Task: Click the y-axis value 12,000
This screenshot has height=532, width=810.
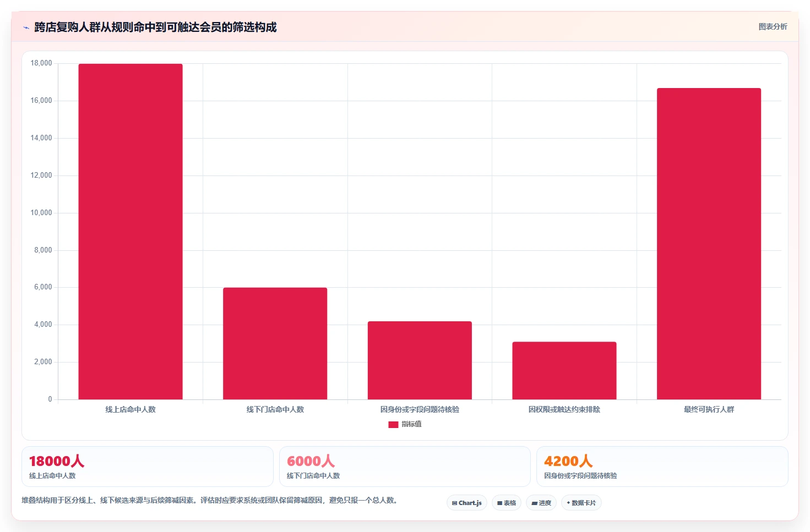Action: (41, 175)
